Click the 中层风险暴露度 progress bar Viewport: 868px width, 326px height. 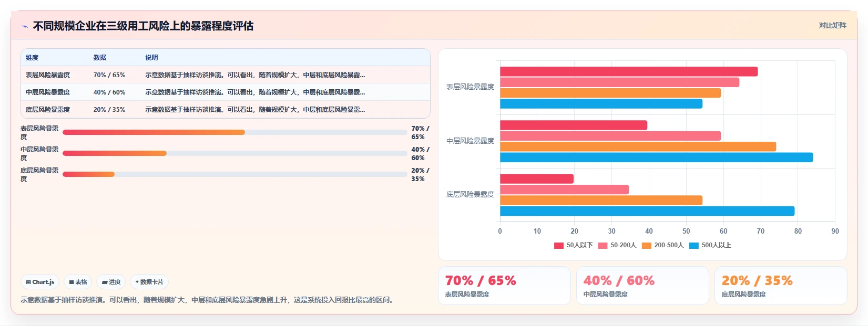tap(235, 153)
